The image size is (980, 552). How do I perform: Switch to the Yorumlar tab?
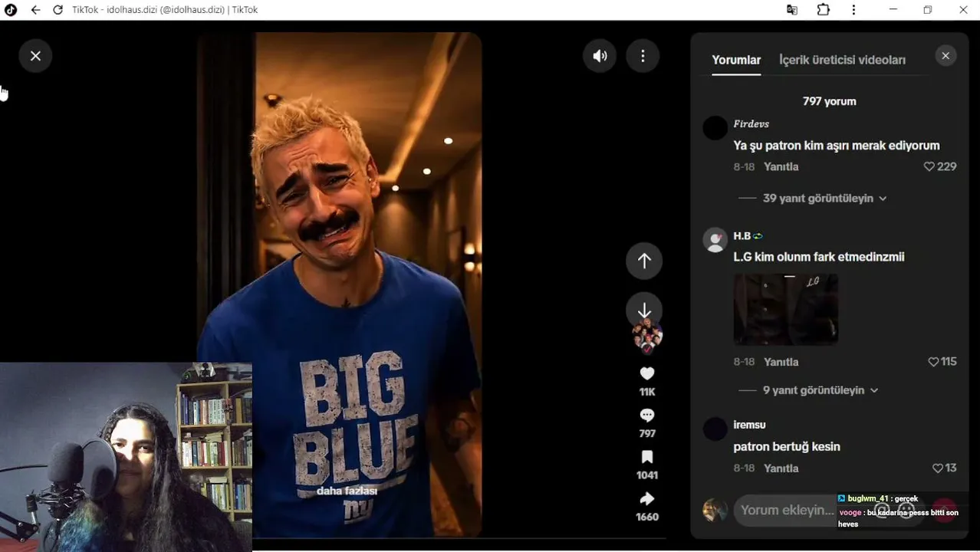tap(736, 60)
